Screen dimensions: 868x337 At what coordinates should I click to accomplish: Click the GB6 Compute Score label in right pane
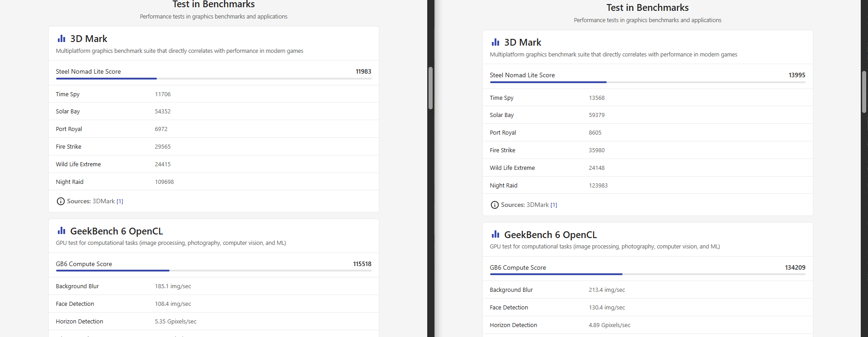(518, 268)
